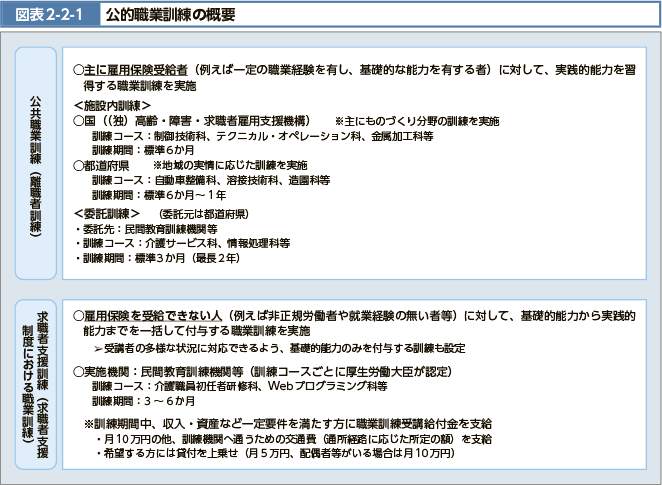Click the Webプログラミング科等 course text
Image resolution: width=662 pixels, height=485 pixels.
point(324,386)
